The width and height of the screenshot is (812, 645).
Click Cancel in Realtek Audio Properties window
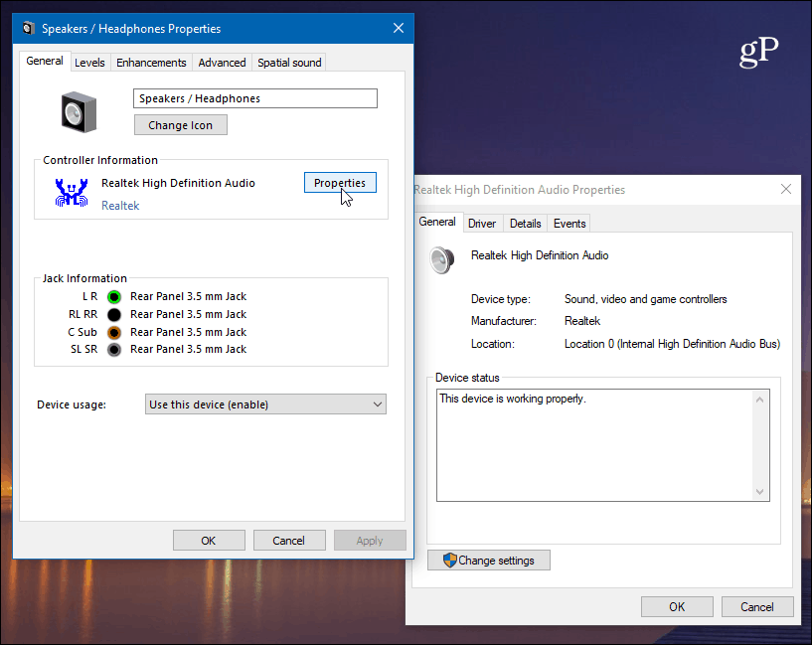[x=757, y=606]
